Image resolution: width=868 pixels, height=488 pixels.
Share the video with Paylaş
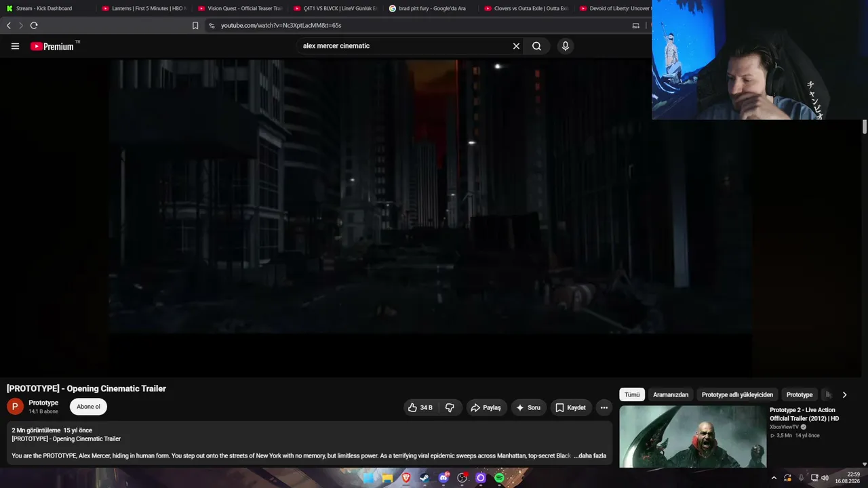click(x=486, y=407)
